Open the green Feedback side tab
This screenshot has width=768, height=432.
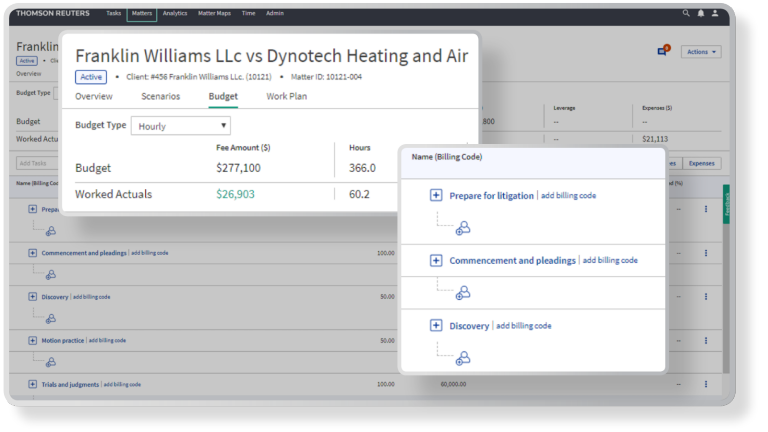click(726, 203)
